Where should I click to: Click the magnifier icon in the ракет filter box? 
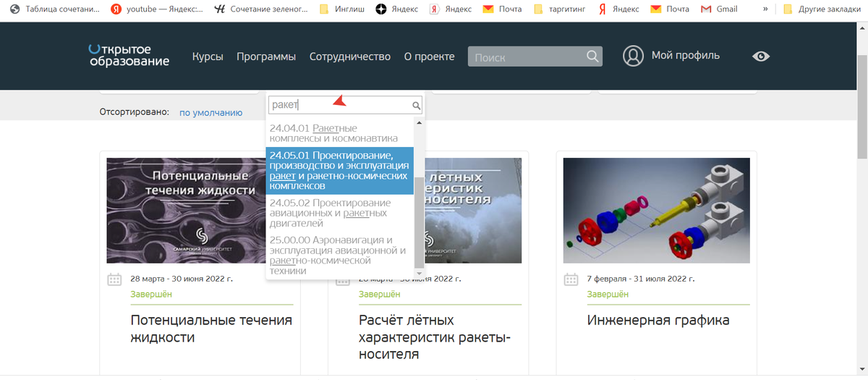click(417, 106)
